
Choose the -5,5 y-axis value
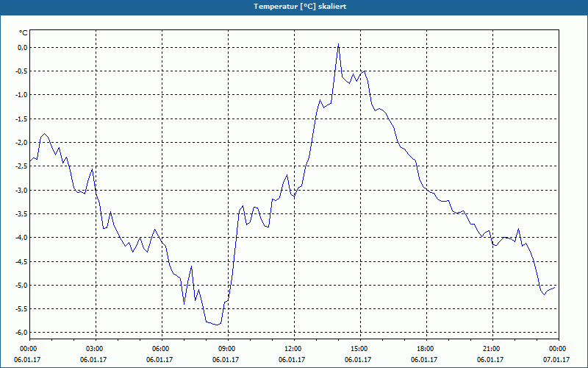click(21, 308)
